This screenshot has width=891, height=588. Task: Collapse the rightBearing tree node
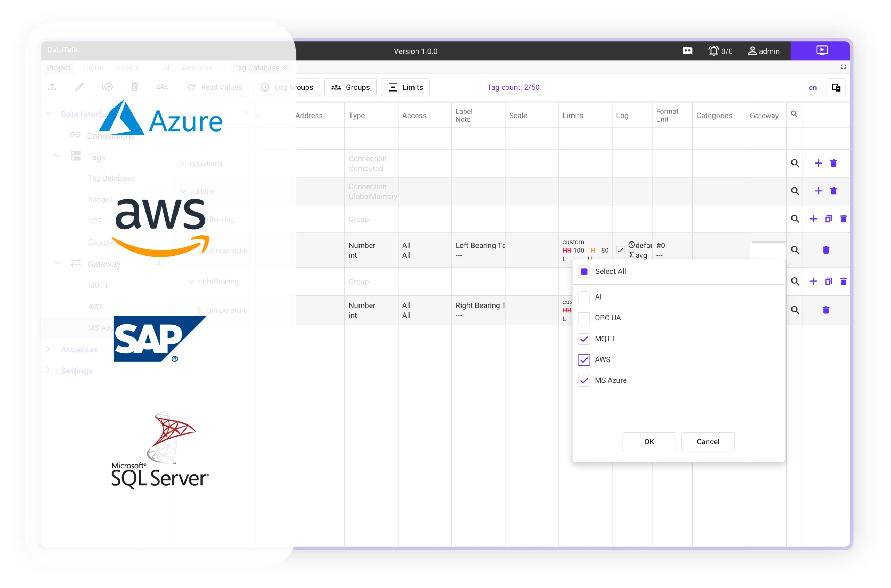click(x=191, y=281)
